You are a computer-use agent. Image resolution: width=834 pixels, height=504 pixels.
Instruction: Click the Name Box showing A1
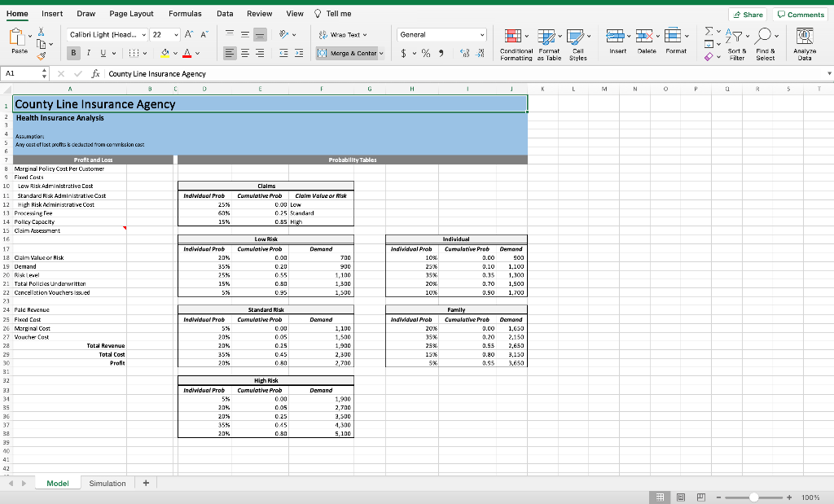[20, 72]
